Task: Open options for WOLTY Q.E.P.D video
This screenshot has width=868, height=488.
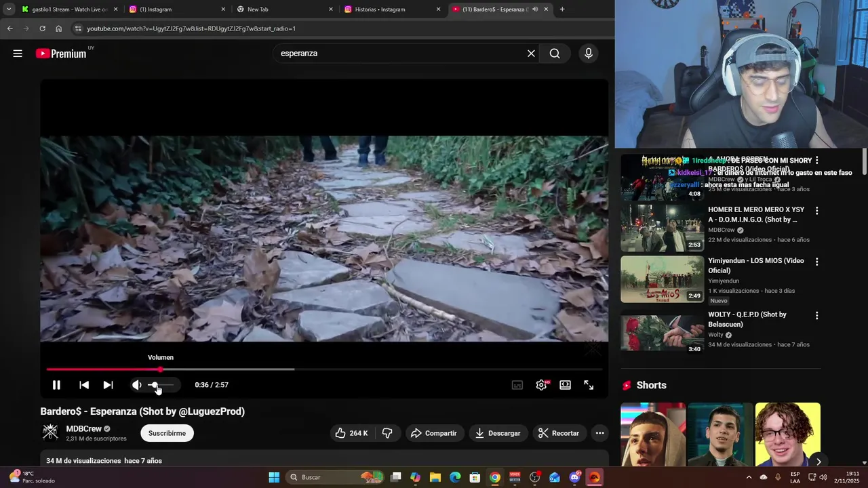Action: (x=816, y=316)
